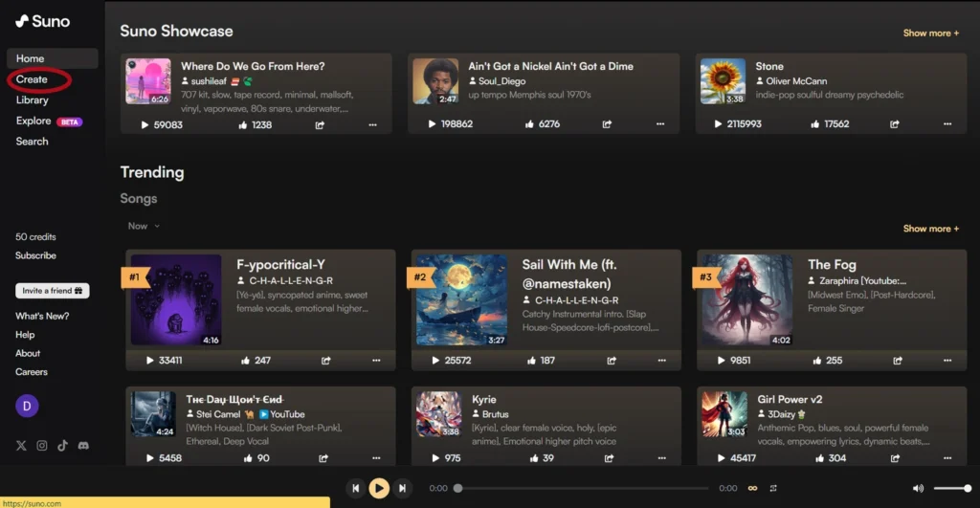Viewport: 980px width, 508px height.
Task: Open the About link
Action: click(x=28, y=353)
